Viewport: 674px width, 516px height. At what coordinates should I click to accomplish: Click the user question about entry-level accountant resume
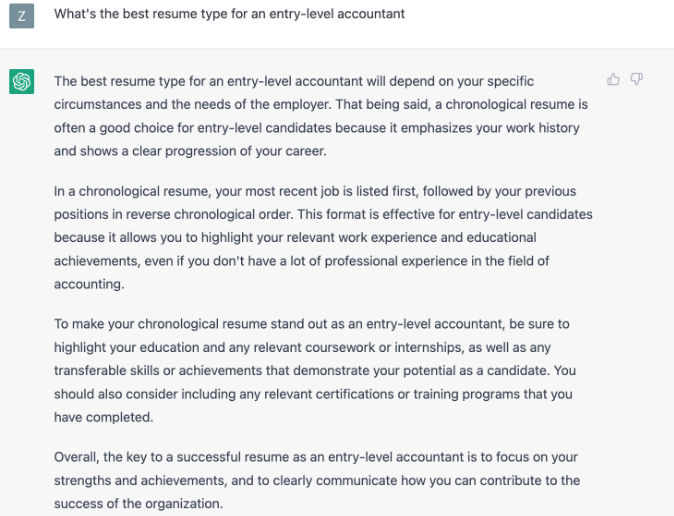coord(229,14)
